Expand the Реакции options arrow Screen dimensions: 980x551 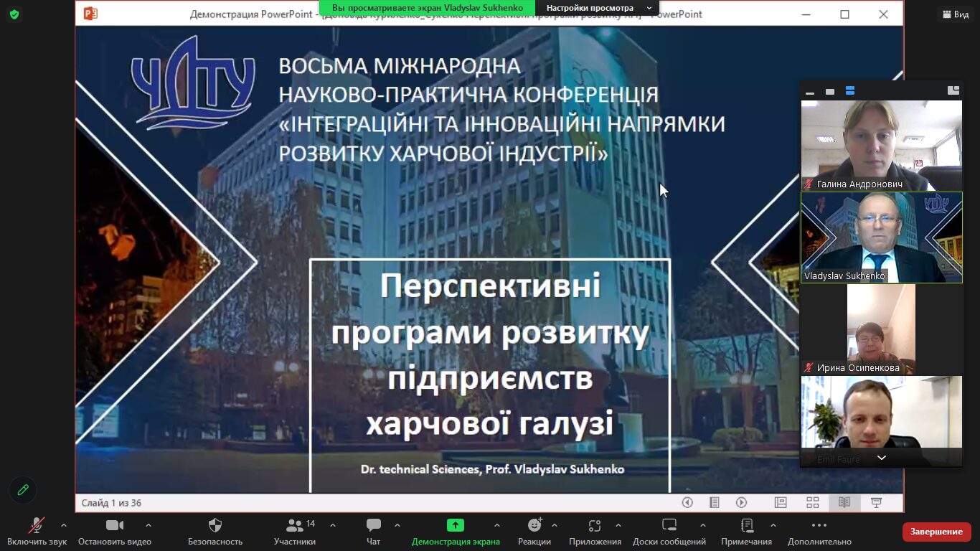[x=555, y=525]
